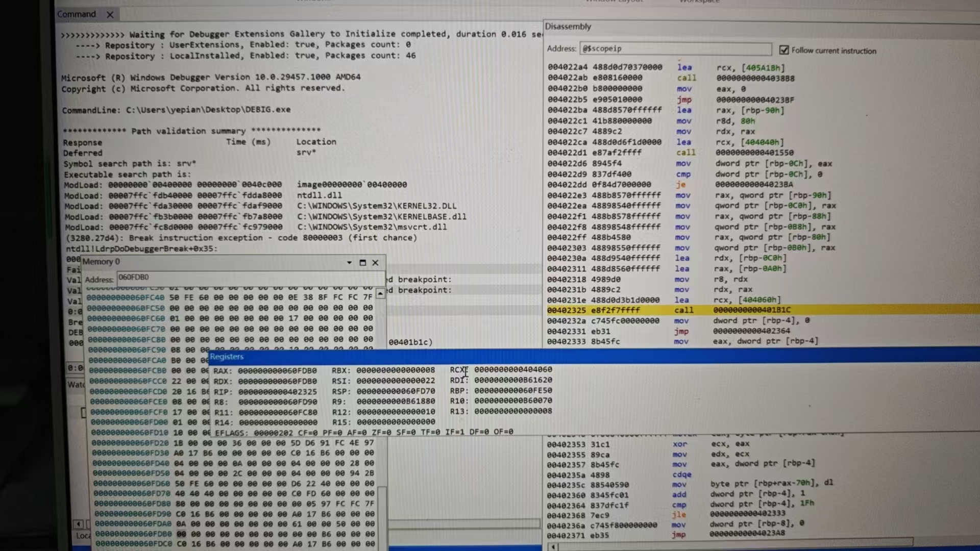This screenshot has height=551, width=980.
Task: Open the Locals tab at the bottom left
Action: (x=83, y=536)
